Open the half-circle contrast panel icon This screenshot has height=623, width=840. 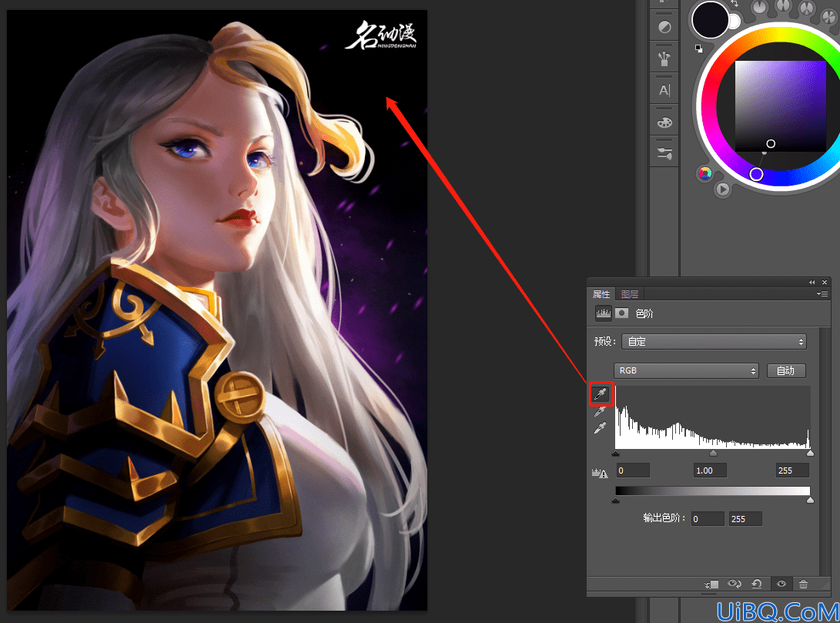point(664,27)
